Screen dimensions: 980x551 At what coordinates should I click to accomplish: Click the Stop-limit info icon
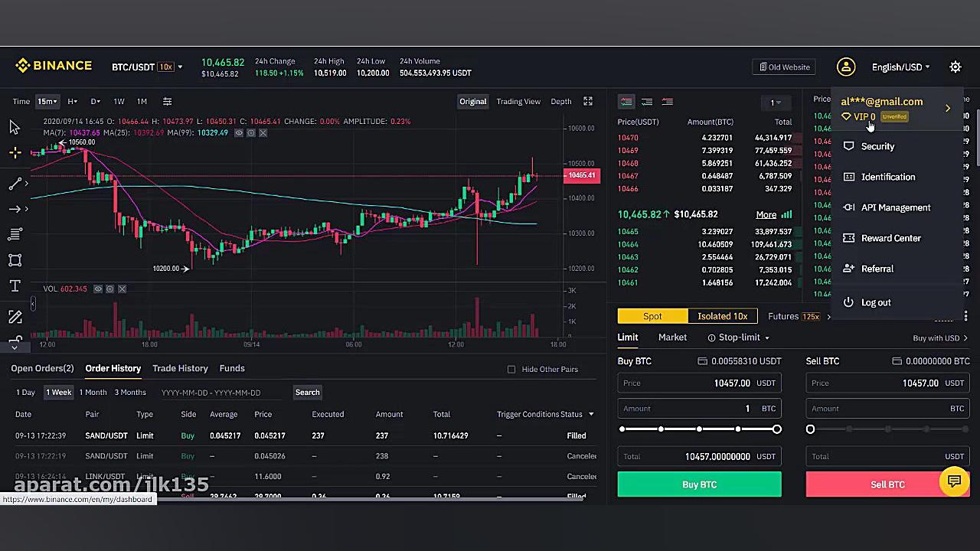pos(711,337)
